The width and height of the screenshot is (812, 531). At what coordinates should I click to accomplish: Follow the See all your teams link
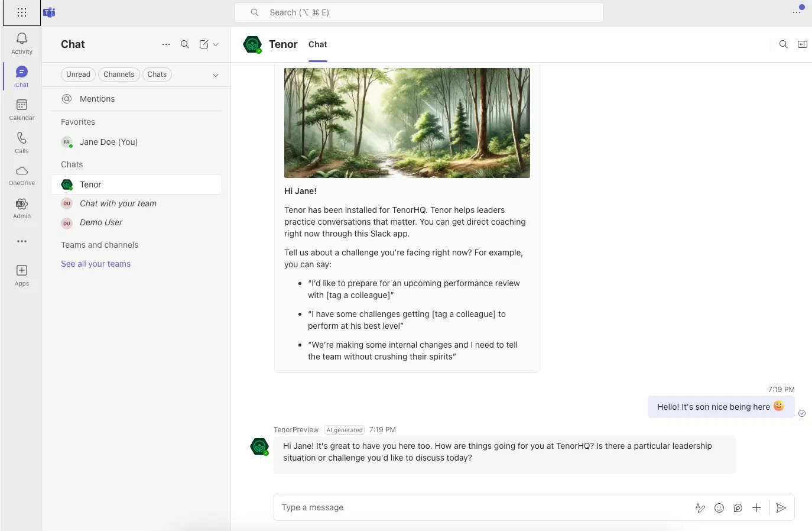(x=96, y=264)
